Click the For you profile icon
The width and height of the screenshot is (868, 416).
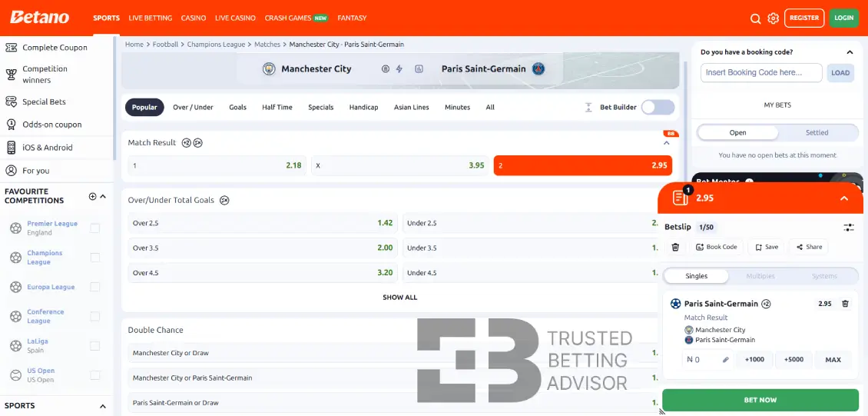(x=11, y=171)
